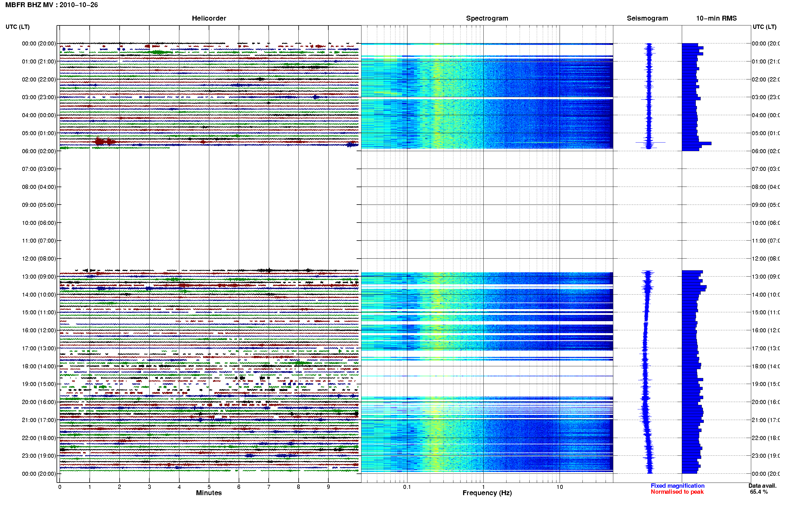Click left time label '09:00 (05:00)'

pyautogui.click(x=39, y=205)
